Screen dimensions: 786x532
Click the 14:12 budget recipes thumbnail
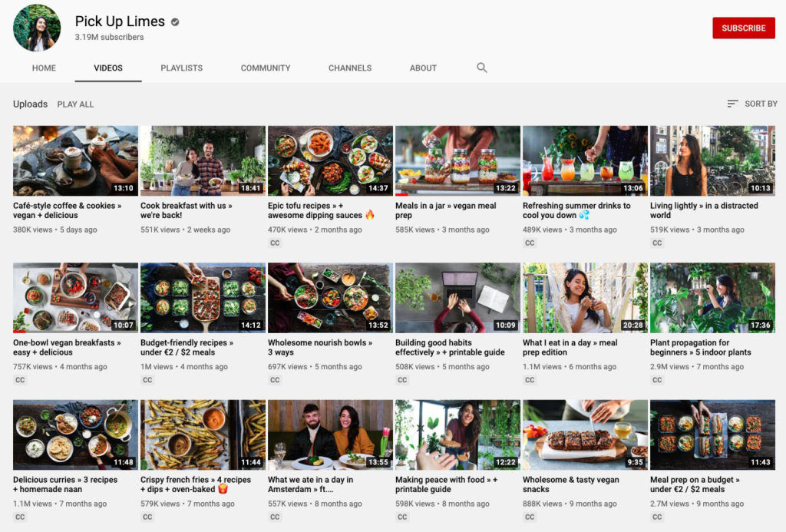203,297
